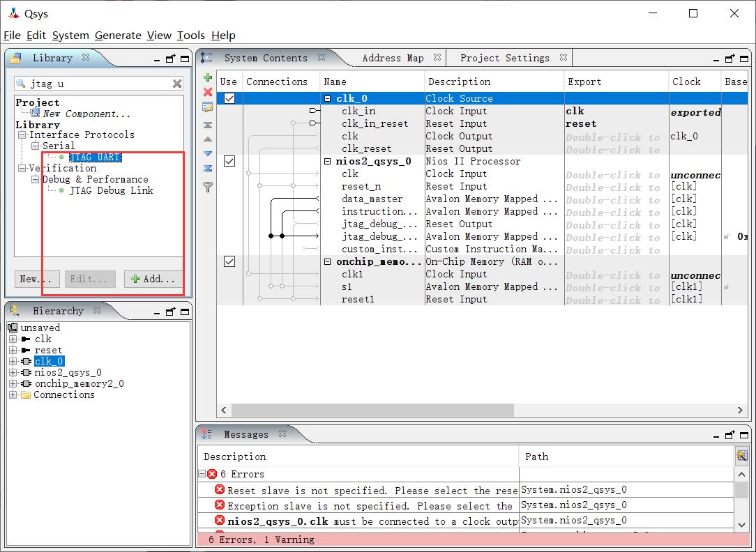
Task: Click the error icon on Reset slave message
Action: tap(220, 490)
